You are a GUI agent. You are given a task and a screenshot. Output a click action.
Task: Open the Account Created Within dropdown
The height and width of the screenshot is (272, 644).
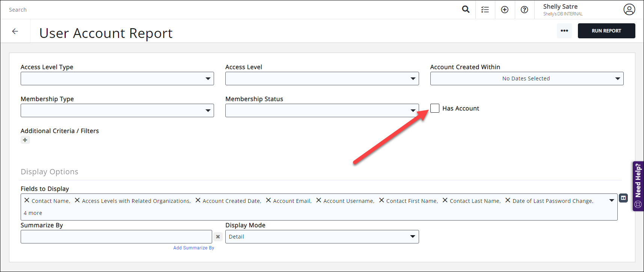point(526,79)
